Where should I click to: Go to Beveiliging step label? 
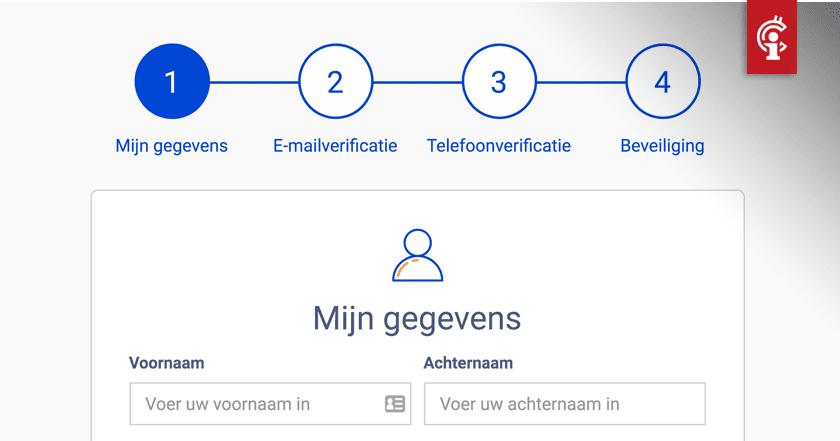click(662, 146)
